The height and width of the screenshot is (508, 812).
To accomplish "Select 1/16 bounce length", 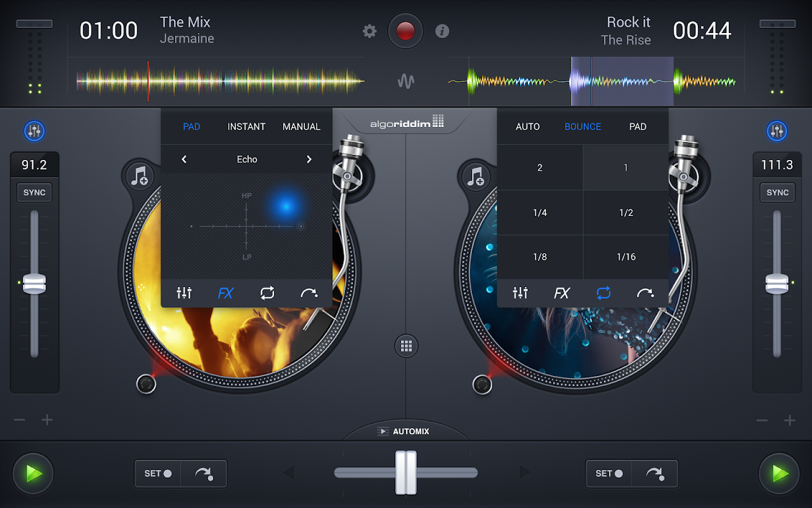I will pyautogui.click(x=625, y=257).
